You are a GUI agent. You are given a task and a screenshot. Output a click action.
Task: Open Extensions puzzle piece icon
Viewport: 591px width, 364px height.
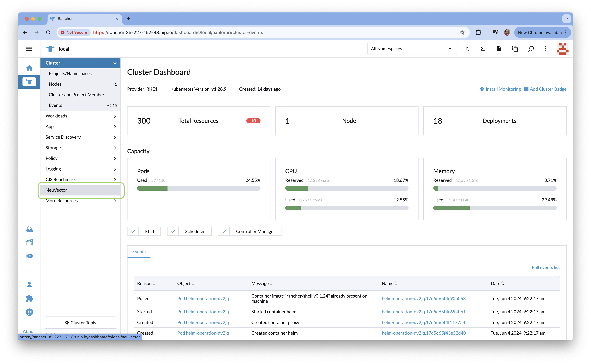point(29,298)
